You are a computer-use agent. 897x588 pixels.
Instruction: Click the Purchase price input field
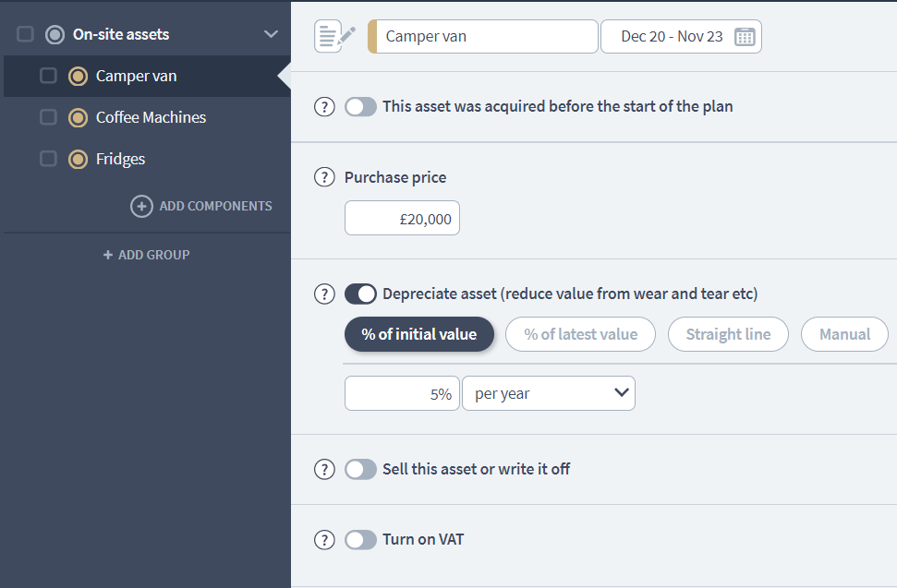pos(402,219)
